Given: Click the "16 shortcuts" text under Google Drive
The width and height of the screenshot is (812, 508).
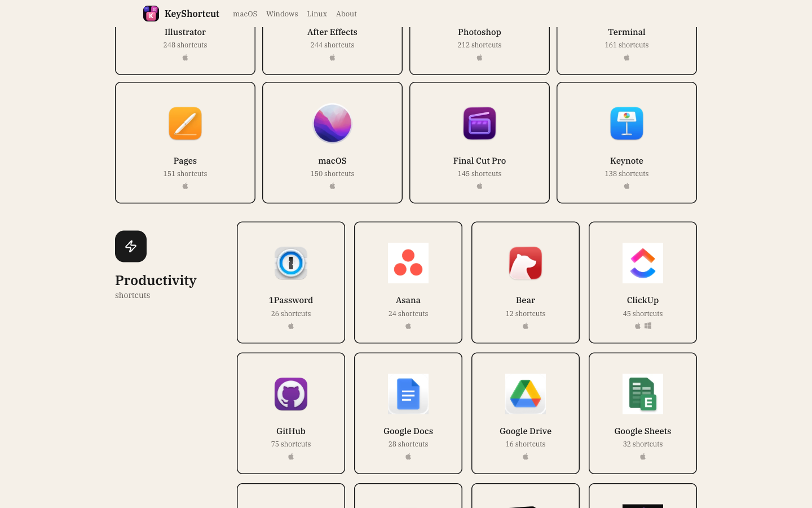Looking at the screenshot, I should (526, 444).
